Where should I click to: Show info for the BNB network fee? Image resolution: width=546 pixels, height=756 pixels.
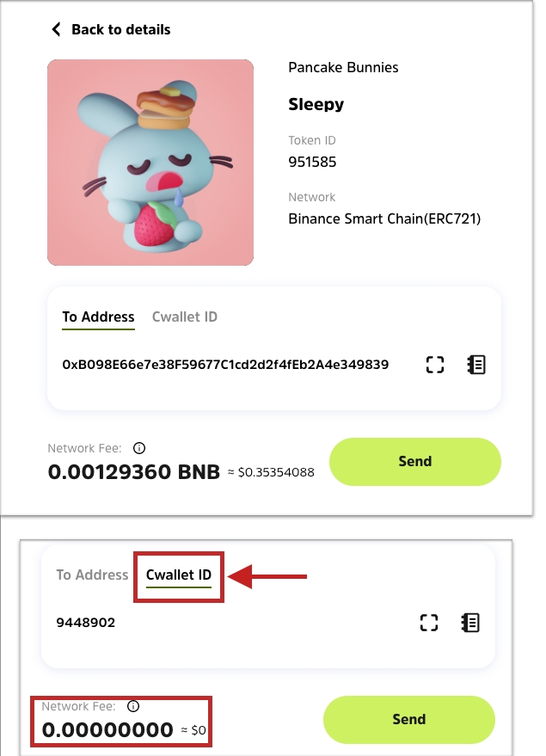(139, 448)
